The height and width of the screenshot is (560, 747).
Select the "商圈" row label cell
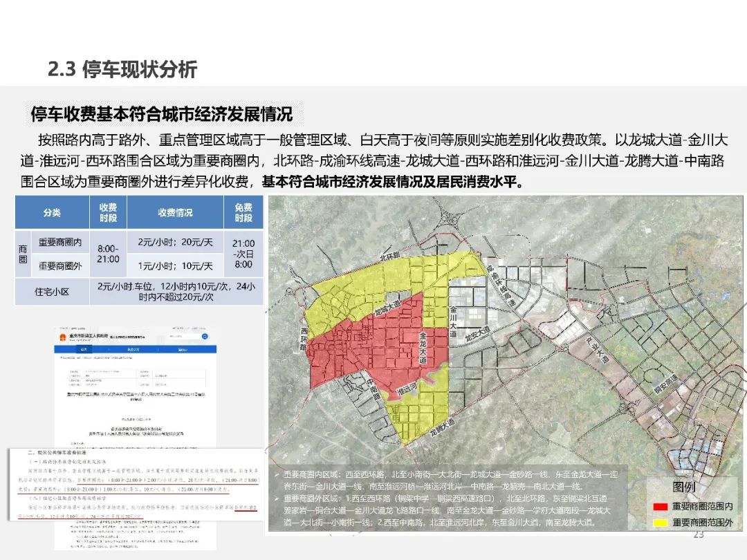[x=23, y=254]
